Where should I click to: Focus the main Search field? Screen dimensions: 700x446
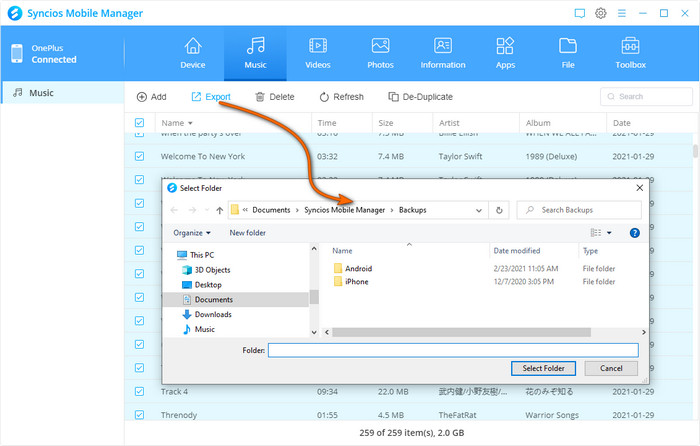coord(646,96)
